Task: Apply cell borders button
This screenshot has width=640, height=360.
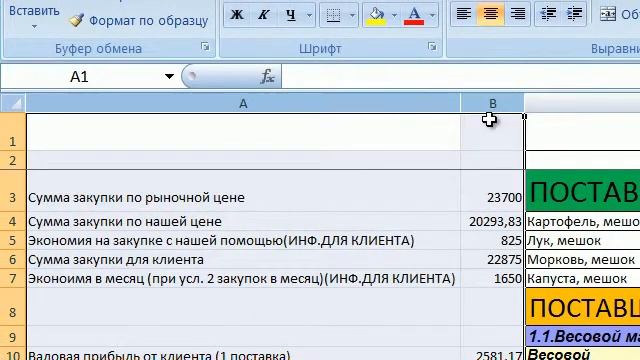Action: 333,15
